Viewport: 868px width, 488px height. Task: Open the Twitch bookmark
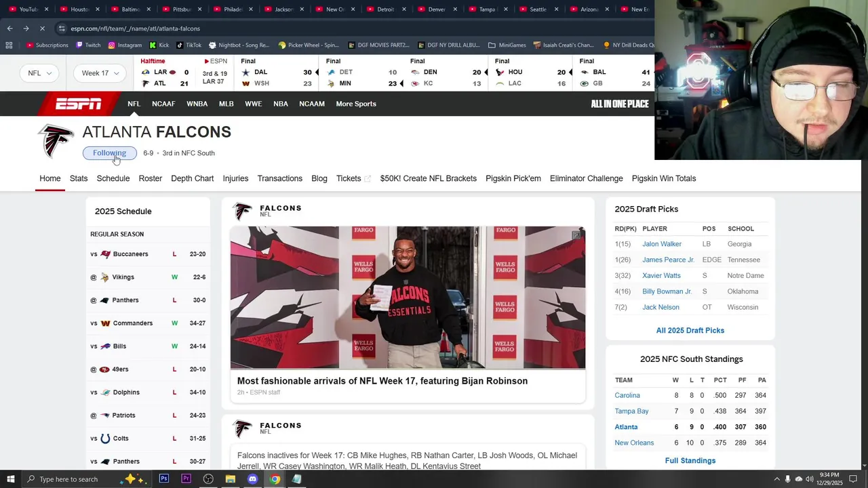[x=88, y=45]
